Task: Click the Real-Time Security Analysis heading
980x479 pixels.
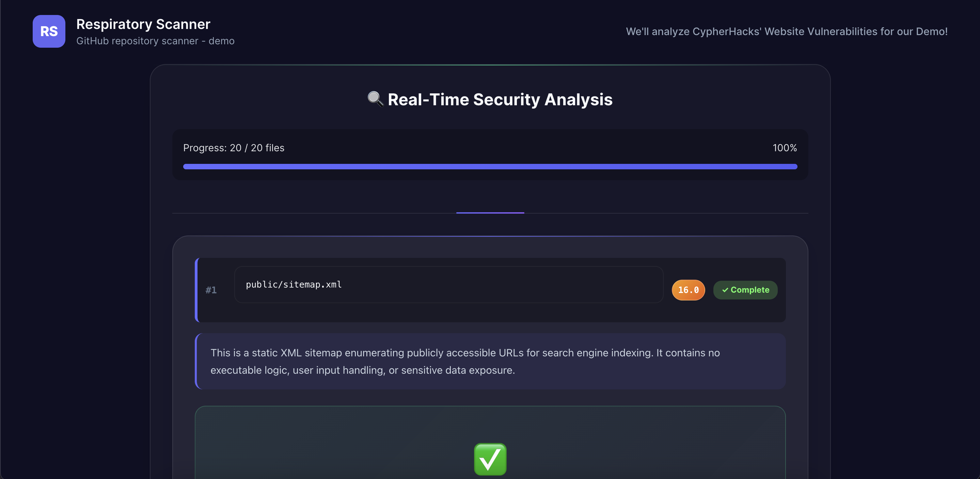Action: tap(500, 99)
